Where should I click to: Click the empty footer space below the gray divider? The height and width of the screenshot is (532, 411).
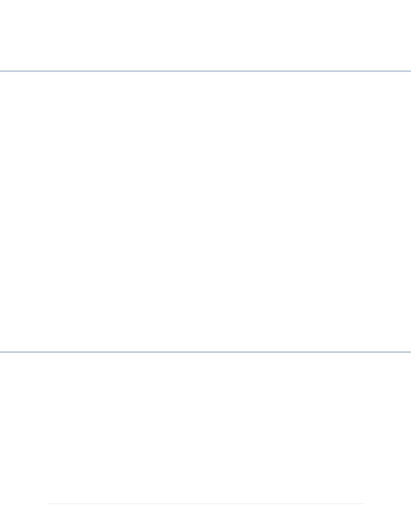(x=205, y=518)
